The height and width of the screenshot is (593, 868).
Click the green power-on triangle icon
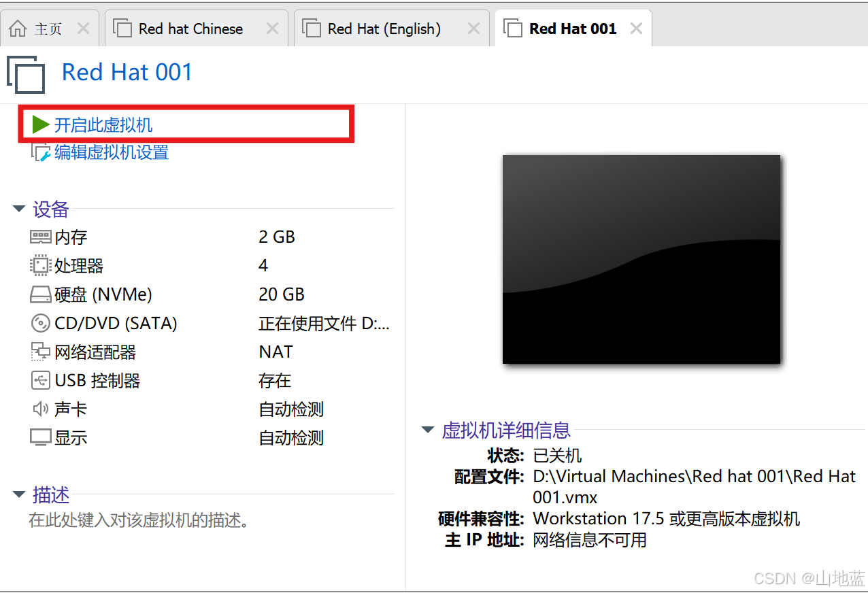coord(40,124)
